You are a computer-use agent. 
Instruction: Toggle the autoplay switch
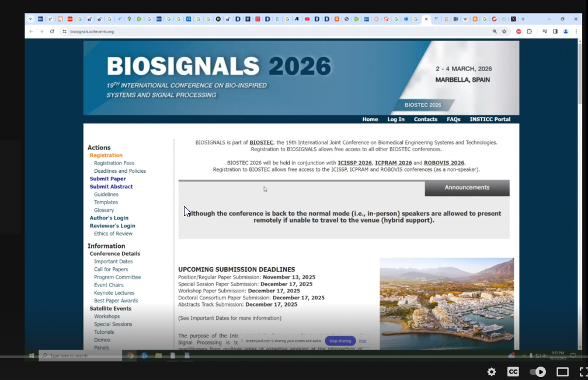[x=537, y=372]
